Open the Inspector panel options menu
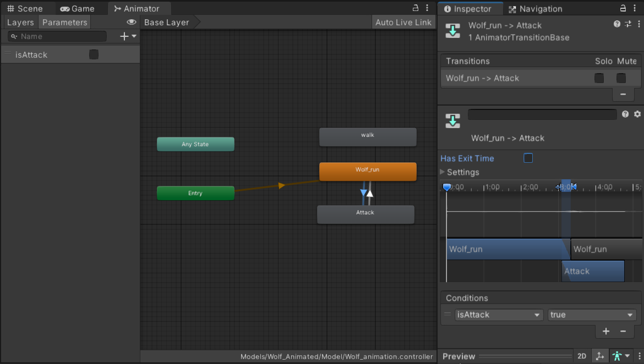644x364 pixels. tap(635, 8)
